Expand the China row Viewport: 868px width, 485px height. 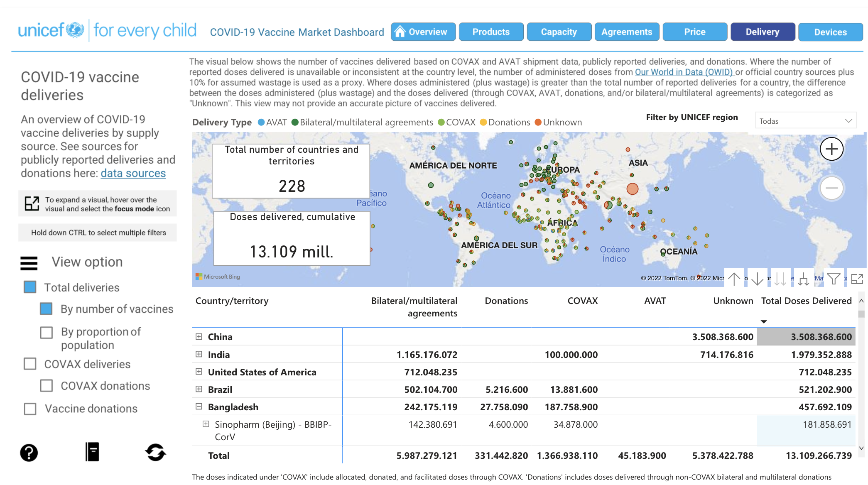(x=199, y=336)
